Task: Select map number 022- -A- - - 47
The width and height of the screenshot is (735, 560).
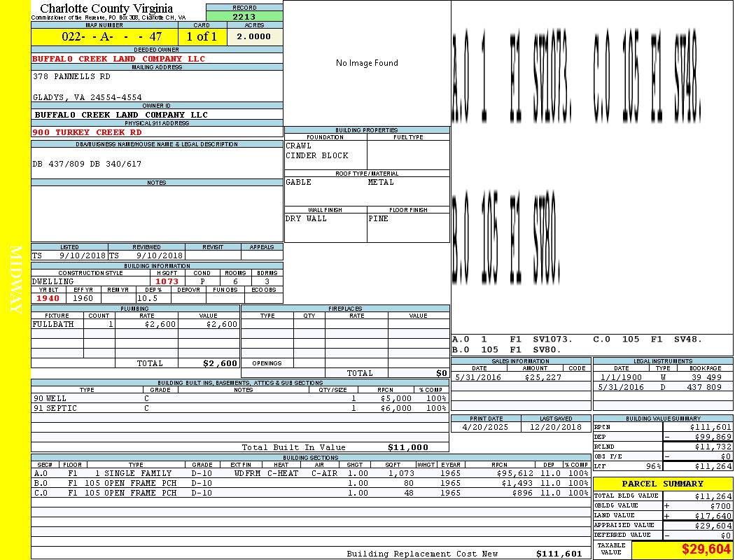Action: tap(111, 36)
